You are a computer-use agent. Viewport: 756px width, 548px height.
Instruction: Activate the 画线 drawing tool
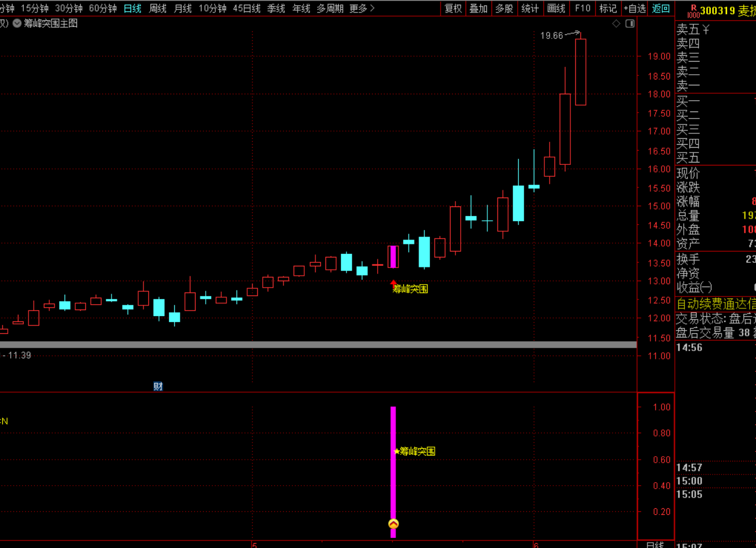pos(556,8)
